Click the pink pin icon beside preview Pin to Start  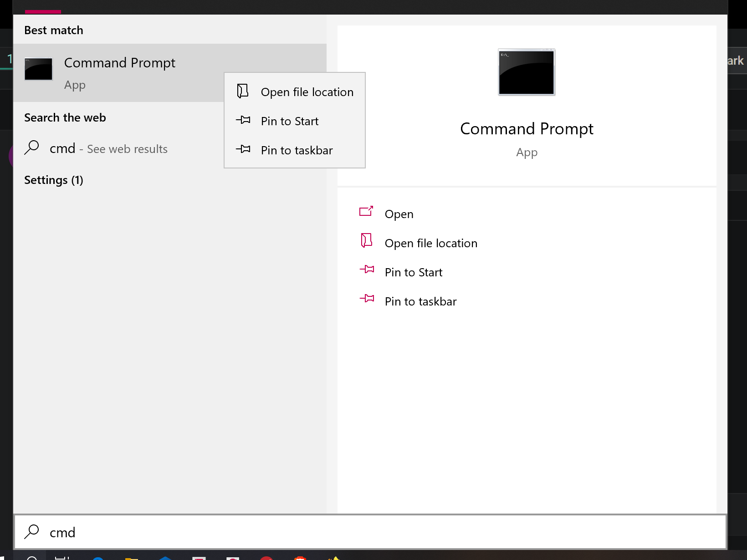click(367, 270)
